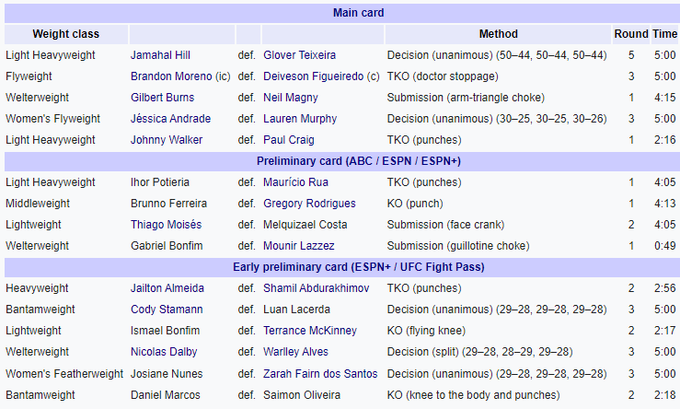This screenshot has width=680, height=409.
Task: Go to the Lauren Murphy link
Action: coord(299,119)
